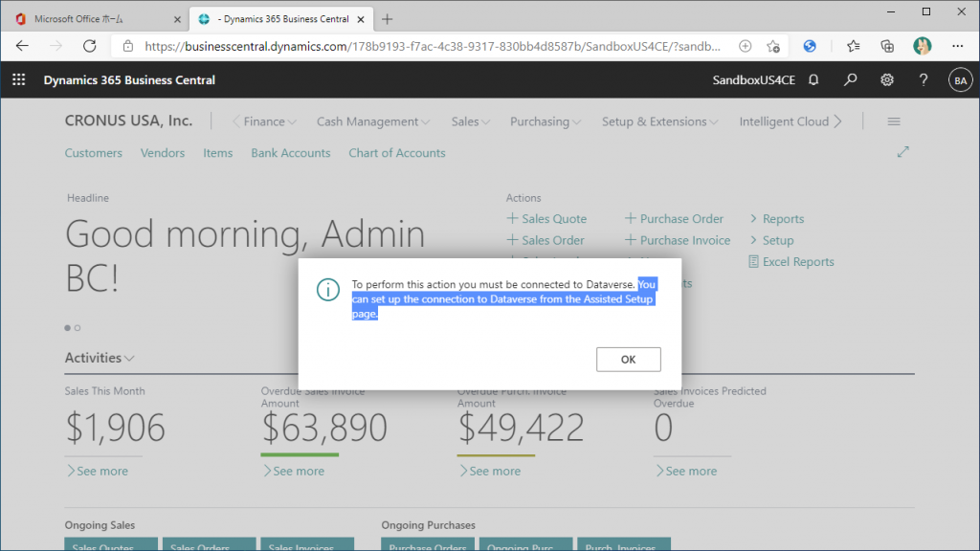This screenshot has width=980, height=551.
Task: Select the second headline dot
Action: coord(78,328)
